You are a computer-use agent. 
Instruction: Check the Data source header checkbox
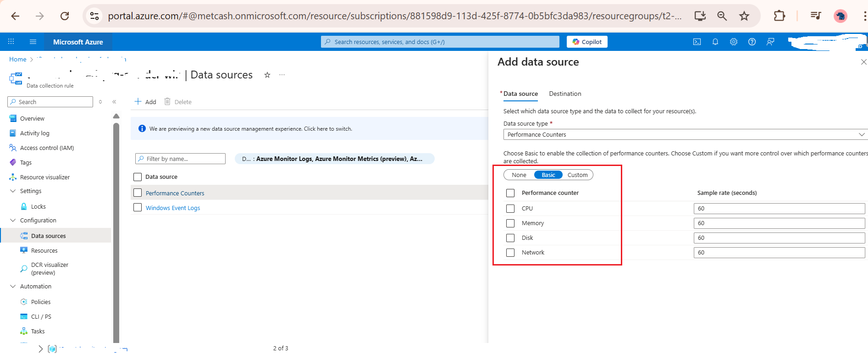[138, 177]
